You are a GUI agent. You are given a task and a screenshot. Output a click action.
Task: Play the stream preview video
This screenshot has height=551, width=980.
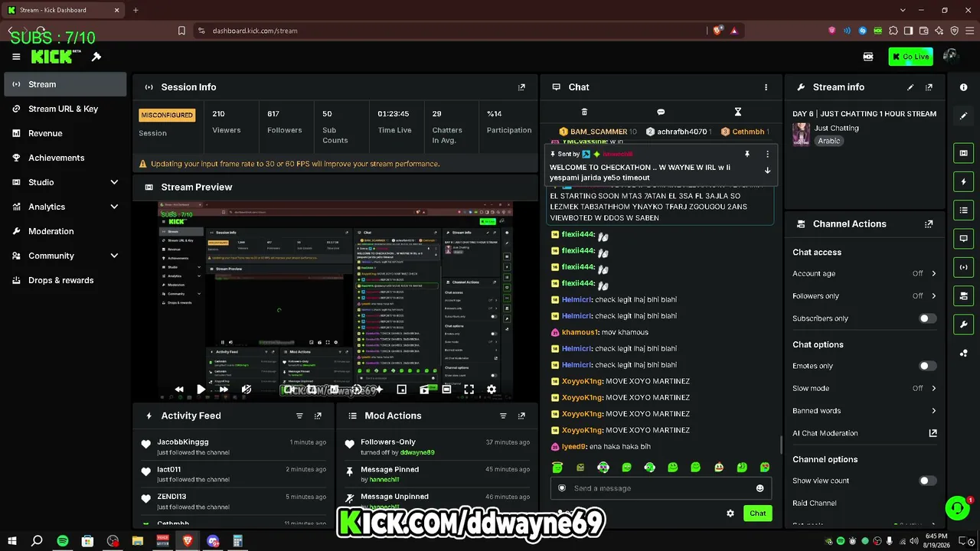pyautogui.click(x=201, y=390)
